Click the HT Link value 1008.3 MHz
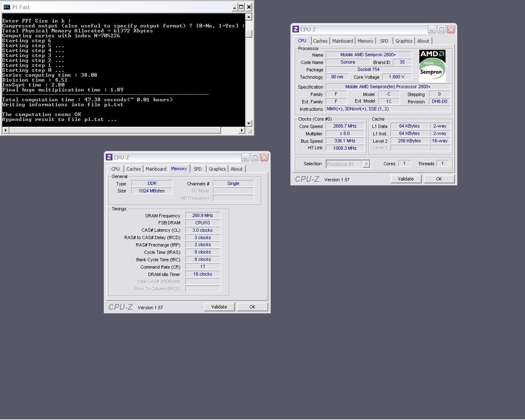 point(345,148)
